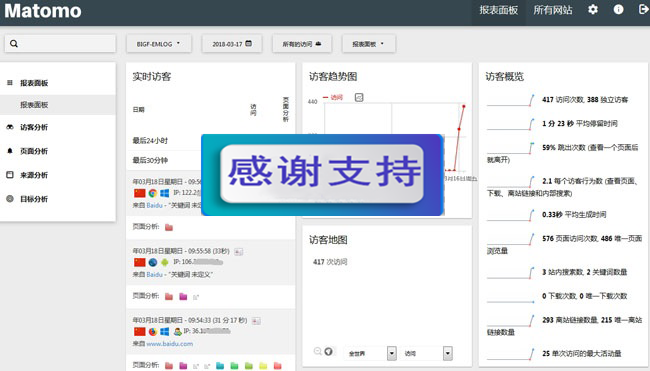Click the 日期 column header
Viewport: 650px width, 371px height.
click(x=138, y=109)
